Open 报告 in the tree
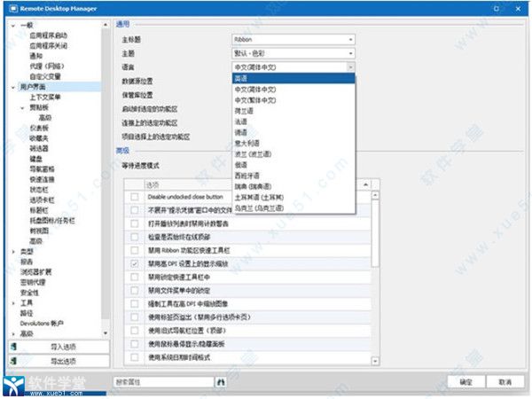Viewport: 532px width, 399px height. tap(27, 262)
